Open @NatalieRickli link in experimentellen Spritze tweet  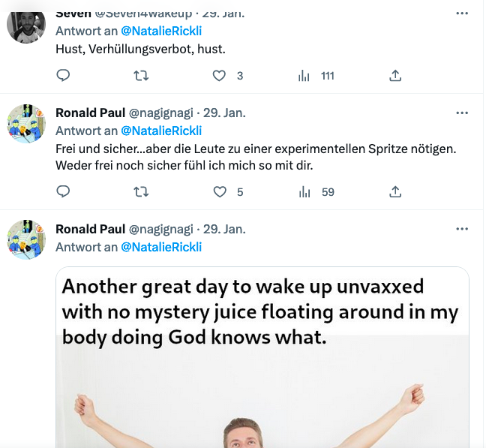click(161, 131)
